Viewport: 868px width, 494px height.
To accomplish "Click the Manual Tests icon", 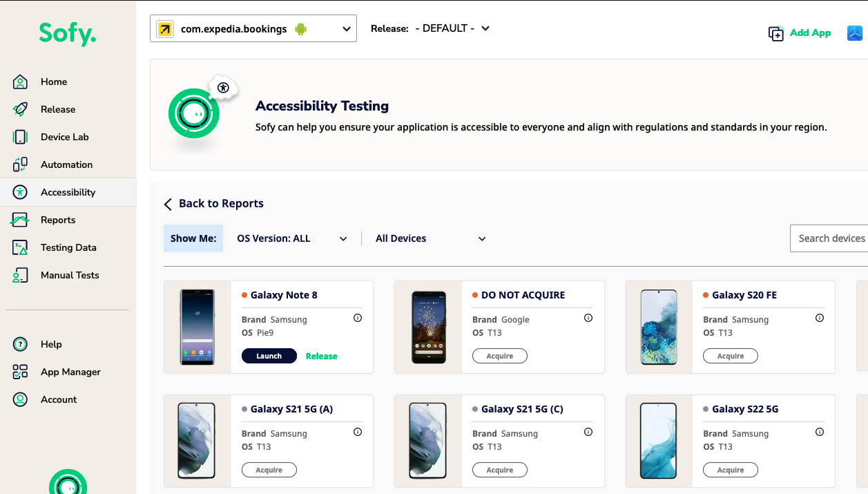I will click(20, 275).
